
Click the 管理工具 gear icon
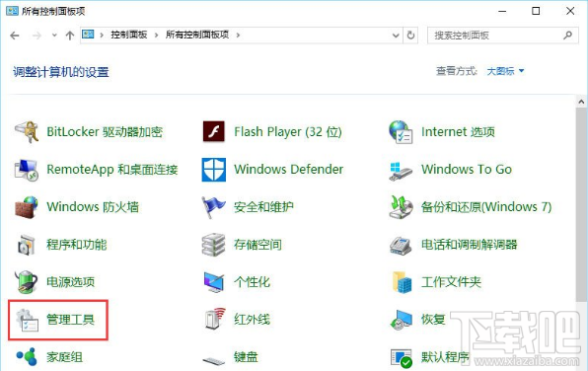click(27, 321)
